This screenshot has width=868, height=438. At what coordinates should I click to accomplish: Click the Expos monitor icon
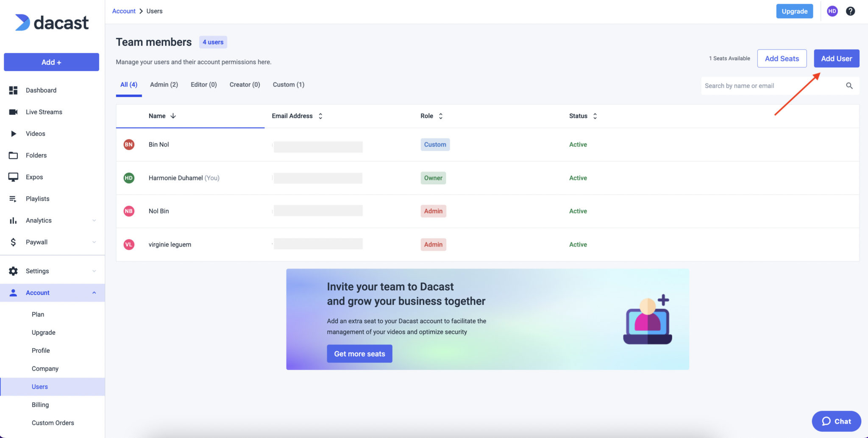tap(13, 177)
